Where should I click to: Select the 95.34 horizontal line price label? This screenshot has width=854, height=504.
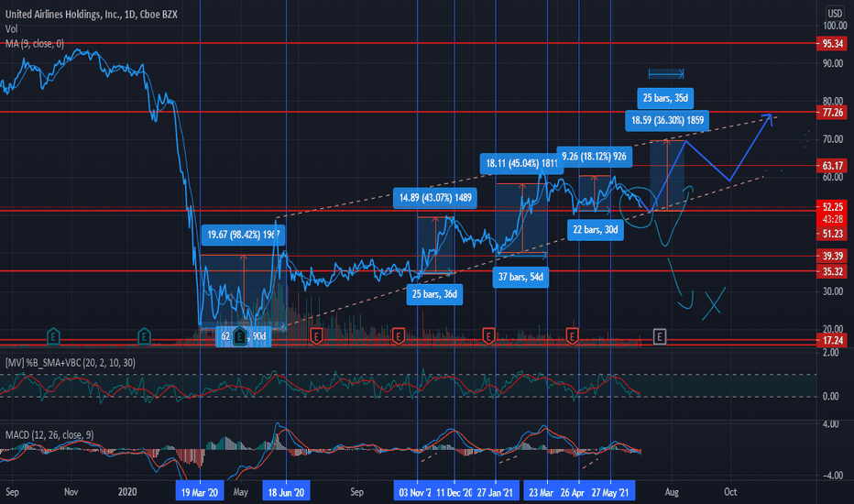pos(832,44)
